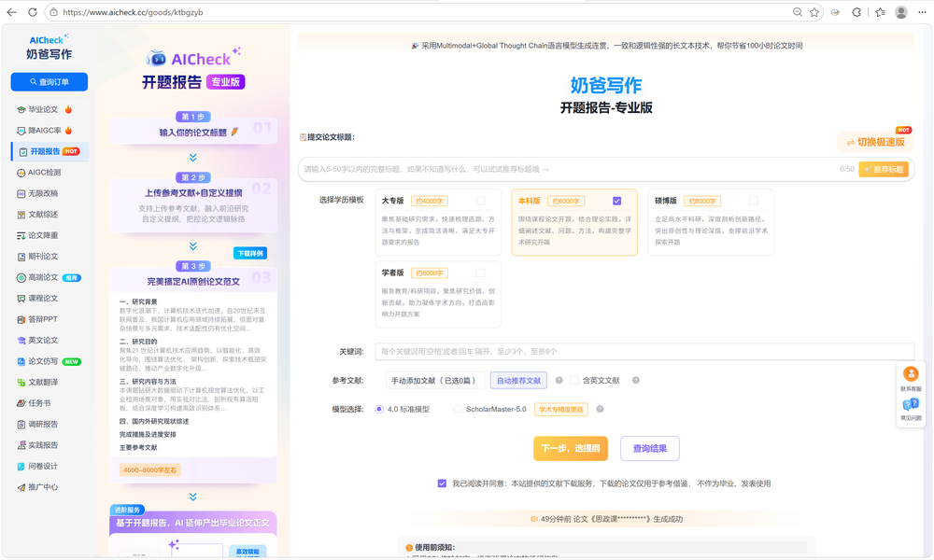Reload the page with refresh icon
This screenshot has width=934, height=560.
33,12
